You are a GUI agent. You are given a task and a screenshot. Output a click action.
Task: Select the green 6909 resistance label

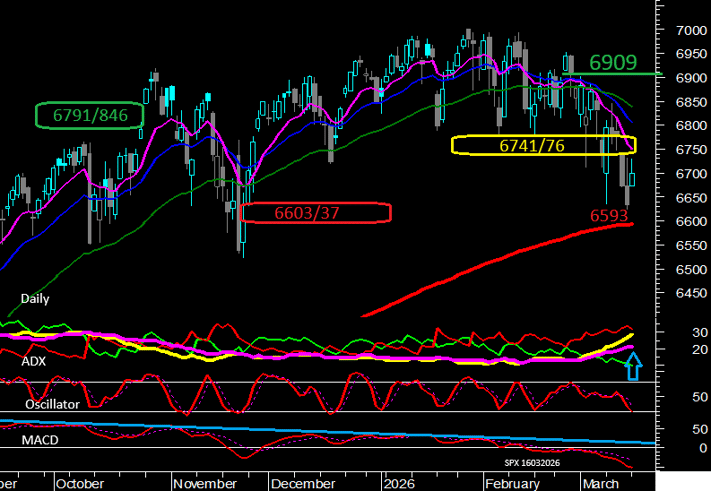pyautogui.click(x=613, y=63)
